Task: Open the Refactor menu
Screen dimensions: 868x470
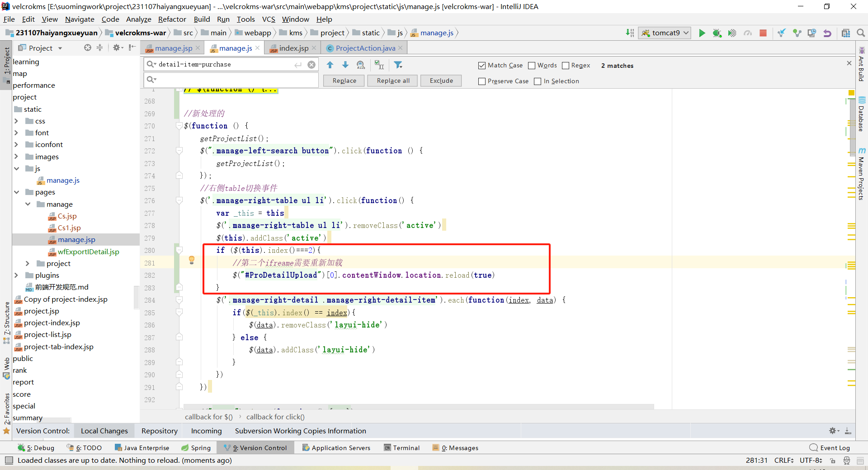Action: tap(172, 19)
